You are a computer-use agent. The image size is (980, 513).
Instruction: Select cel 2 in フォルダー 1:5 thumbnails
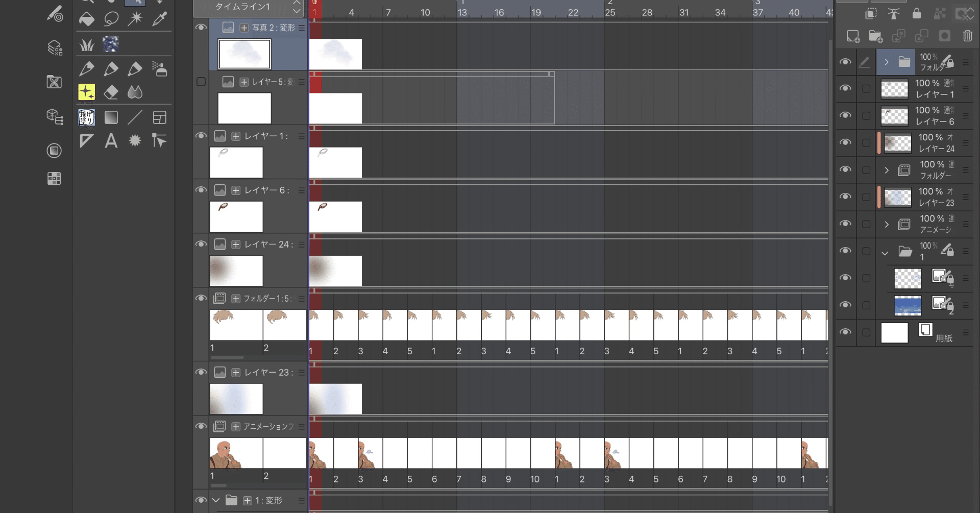285,325
